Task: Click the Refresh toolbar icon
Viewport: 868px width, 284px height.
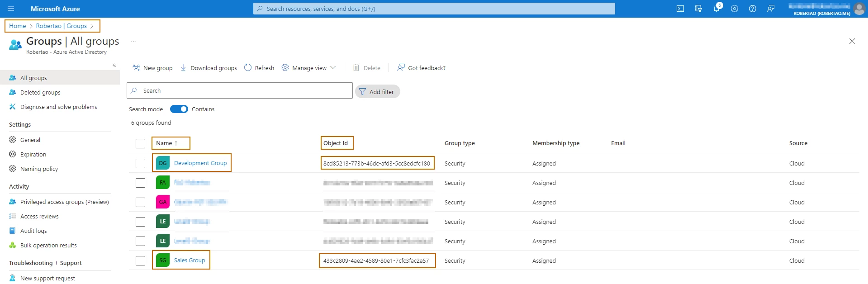Action: pyautogui.click(x=248, y=67)
